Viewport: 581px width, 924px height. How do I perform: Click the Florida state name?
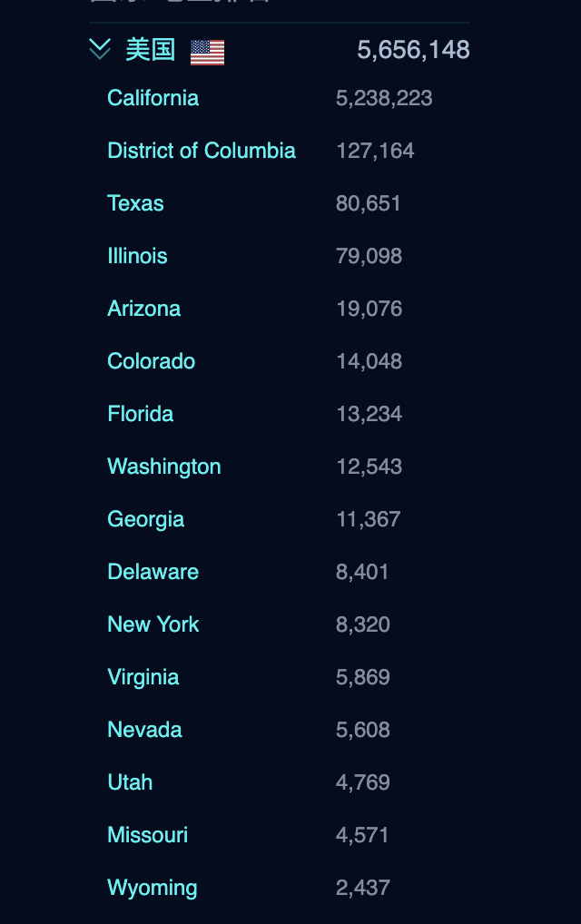(140, 414)
